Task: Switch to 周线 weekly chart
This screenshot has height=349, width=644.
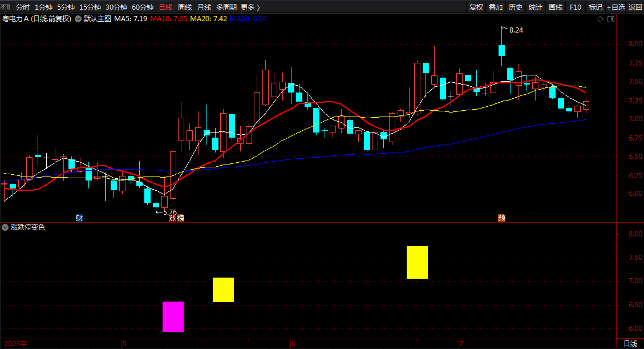Action: tap(185, 7)
